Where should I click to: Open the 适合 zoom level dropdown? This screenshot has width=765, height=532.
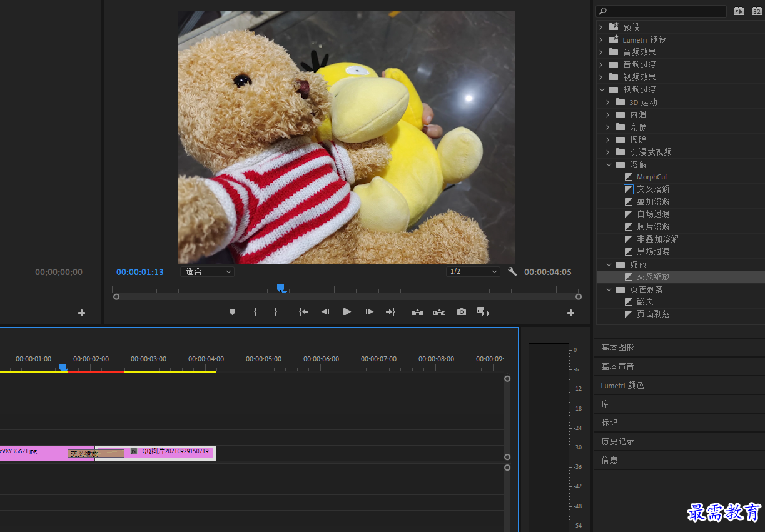(x=207, y=271)
